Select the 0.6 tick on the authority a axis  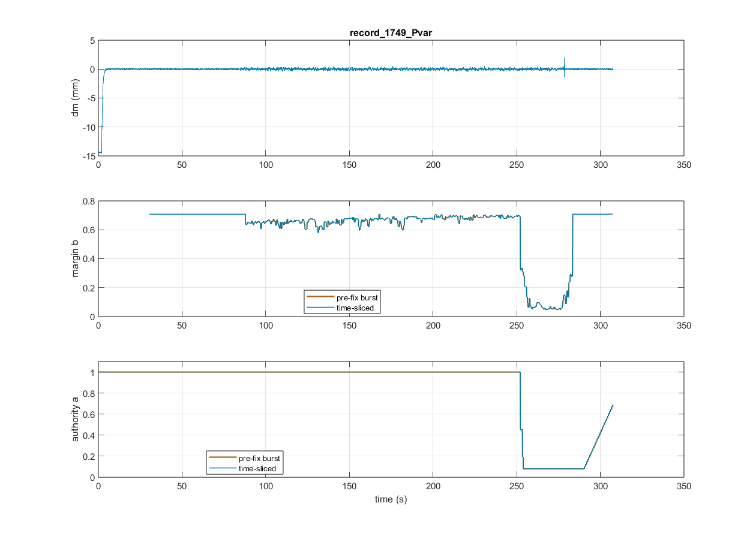coord(89,414)
